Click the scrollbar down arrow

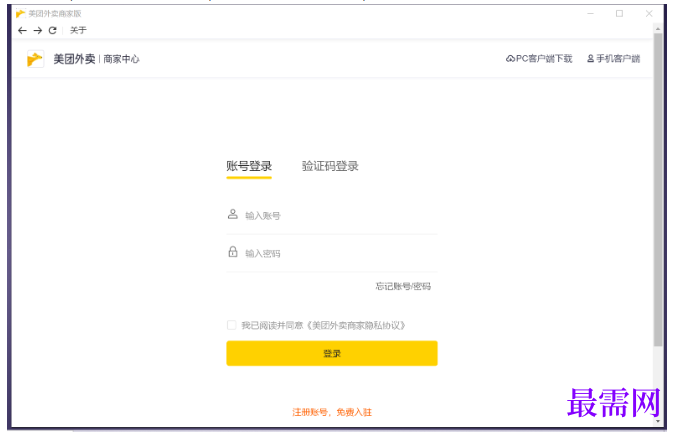(x=658, y=421)
